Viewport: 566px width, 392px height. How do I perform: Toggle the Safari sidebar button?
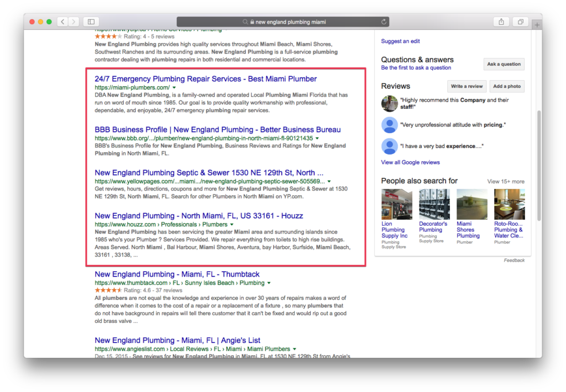point(91,22)
